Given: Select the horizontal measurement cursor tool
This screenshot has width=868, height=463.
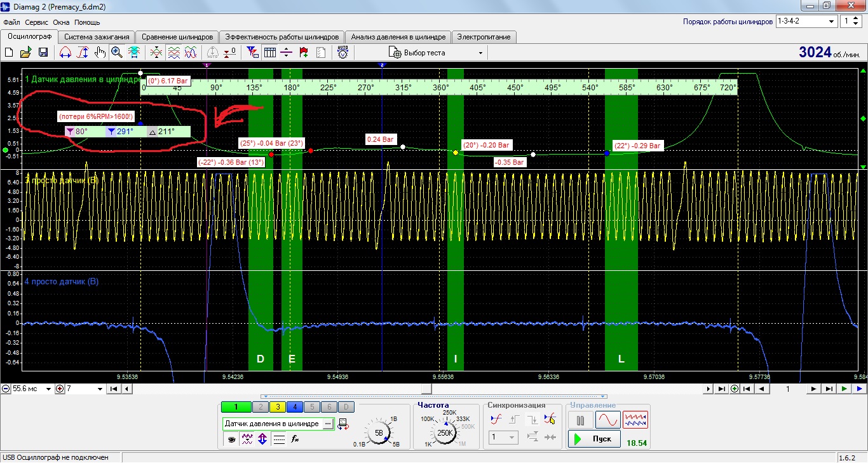Looking at the screenshot, I should (x=65, y=53).
